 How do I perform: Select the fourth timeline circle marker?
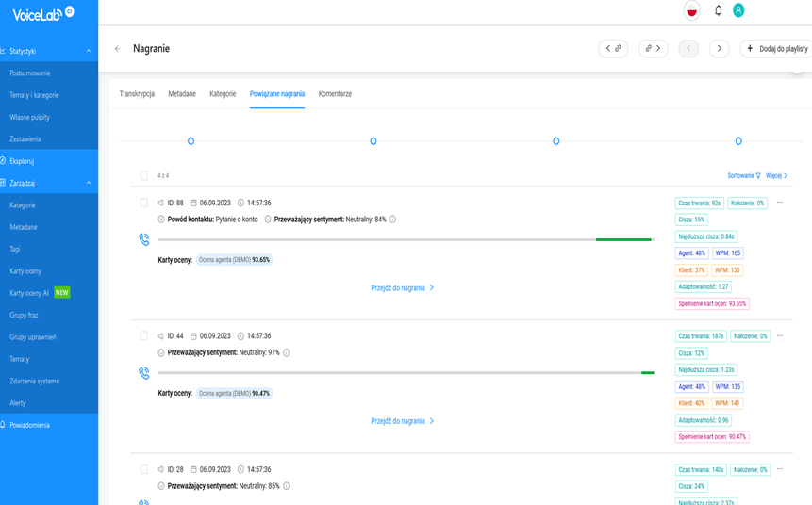(738, 141)
